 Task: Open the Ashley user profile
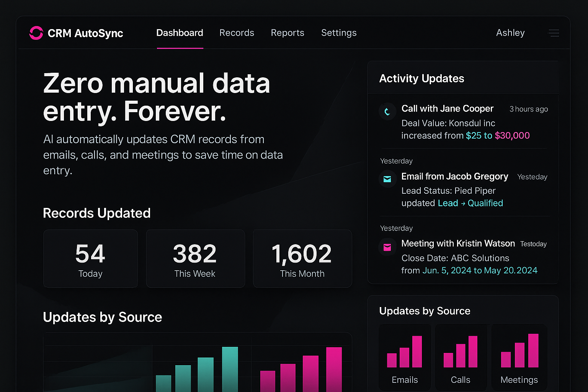click(510, 33)
